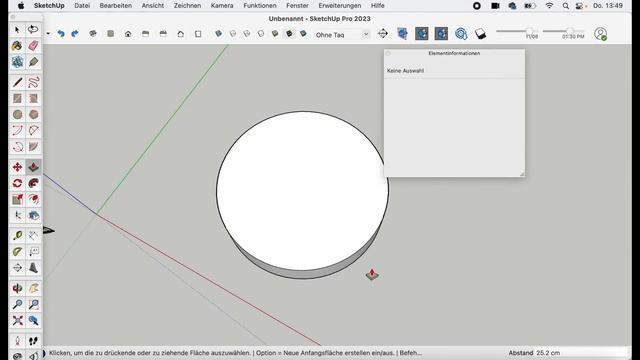Open the Ohne Tag dropdown
This screenshot has height=360, width=640.
[x=342, y=35]
